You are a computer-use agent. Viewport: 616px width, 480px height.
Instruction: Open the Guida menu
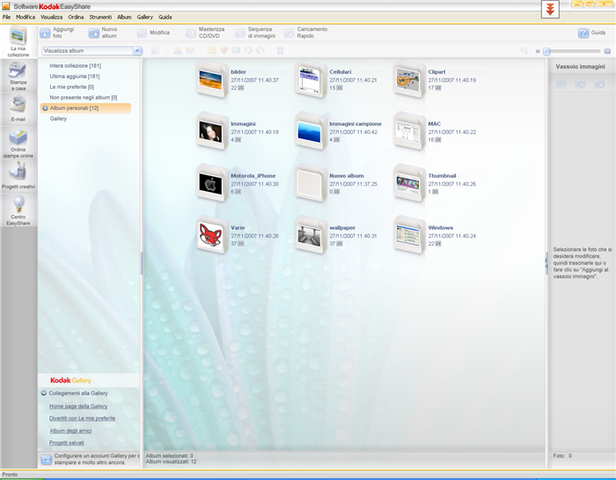(x=165, y=17)
